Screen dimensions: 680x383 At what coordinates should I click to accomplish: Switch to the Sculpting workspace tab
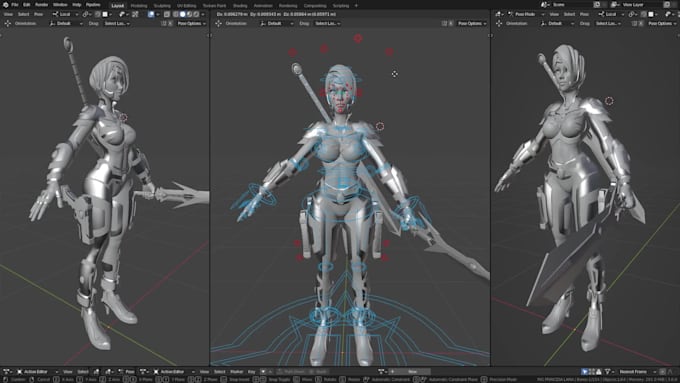pyautogui.click(x=162, y=6)
